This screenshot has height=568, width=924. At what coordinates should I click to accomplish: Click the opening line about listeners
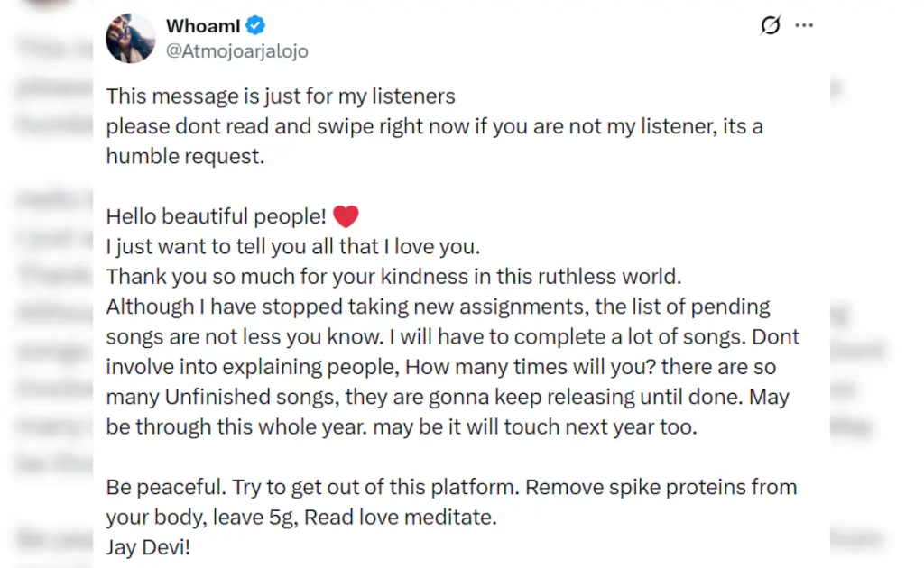pyautogui.click(x=280, y=96)
